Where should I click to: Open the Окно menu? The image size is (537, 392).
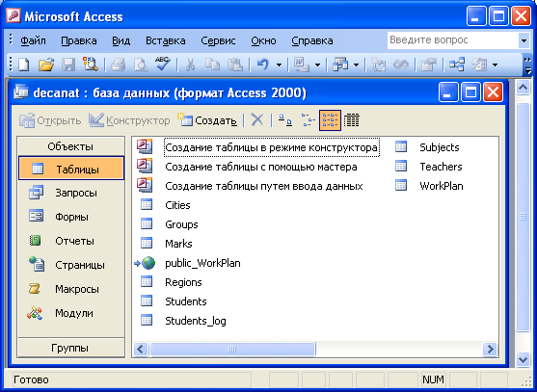tap(263, 40)
